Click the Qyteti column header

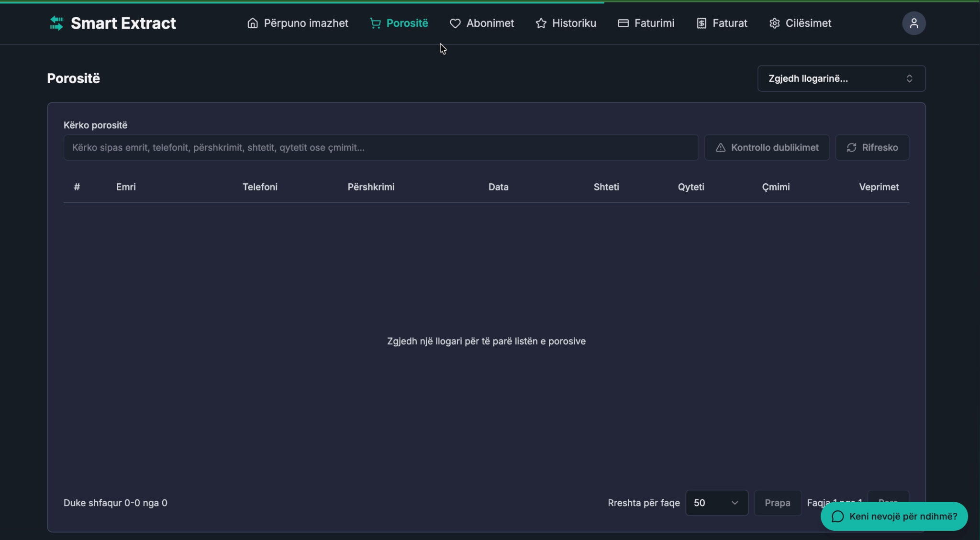click(x=691, y=187)
